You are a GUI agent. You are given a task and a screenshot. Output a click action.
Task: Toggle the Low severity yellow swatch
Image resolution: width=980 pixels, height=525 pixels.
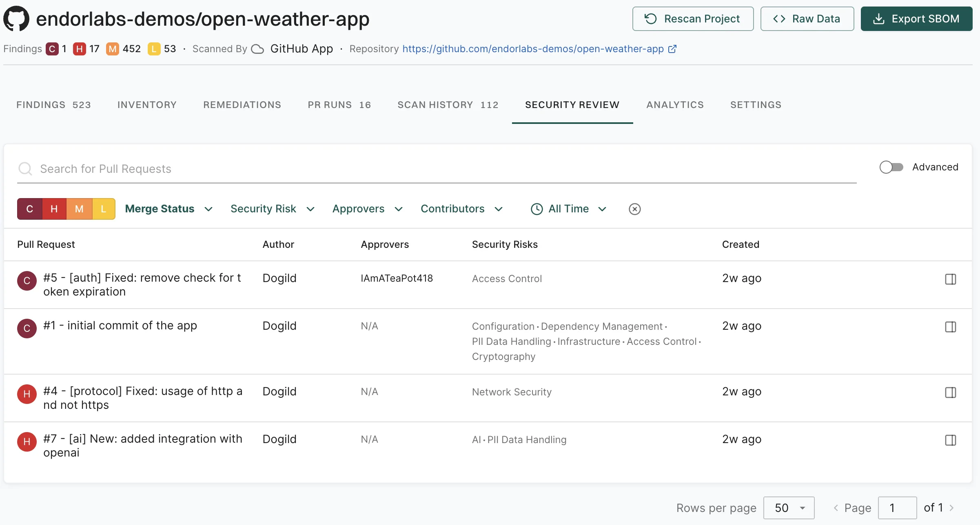coord(104,209)
